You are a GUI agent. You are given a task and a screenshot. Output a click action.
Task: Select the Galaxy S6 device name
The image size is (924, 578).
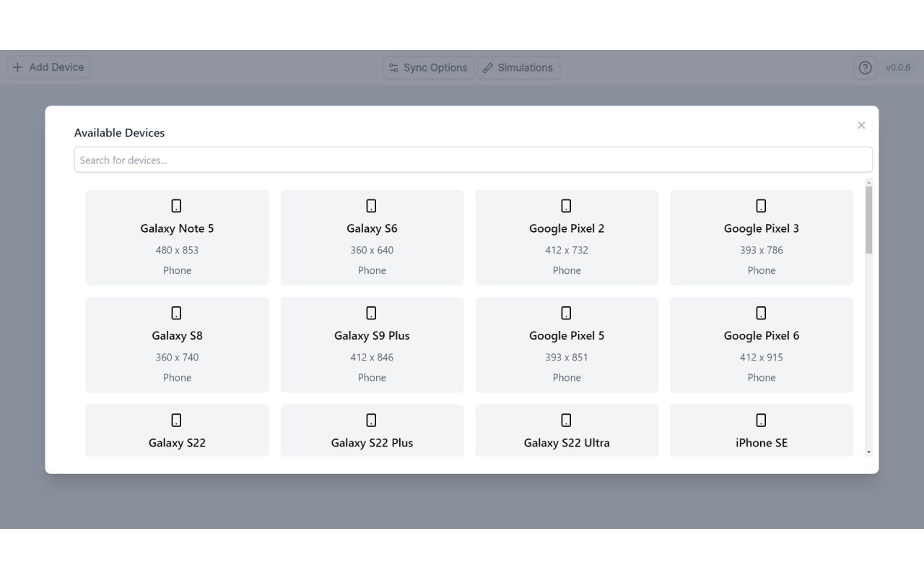(x=372, y=228)
